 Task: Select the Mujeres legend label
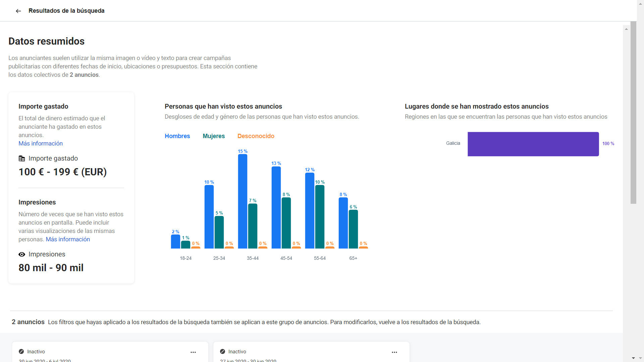tap(214, 136)
